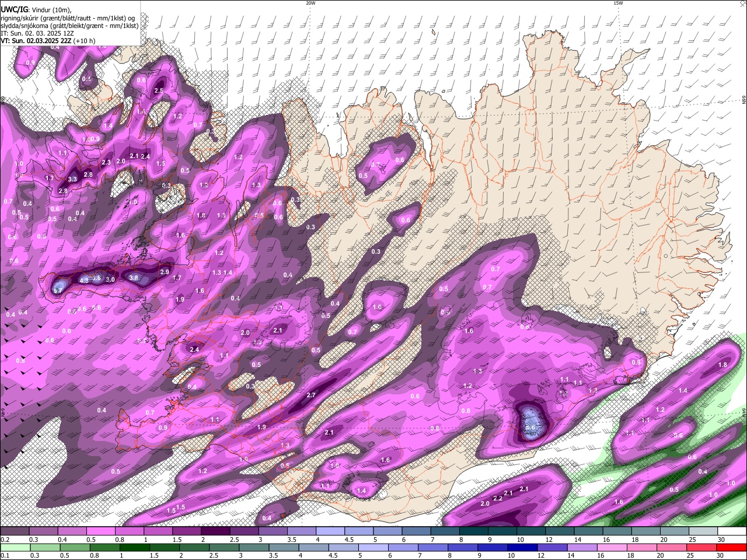Click the 2.9 precipitation value on the map

(x=165, y=272)
